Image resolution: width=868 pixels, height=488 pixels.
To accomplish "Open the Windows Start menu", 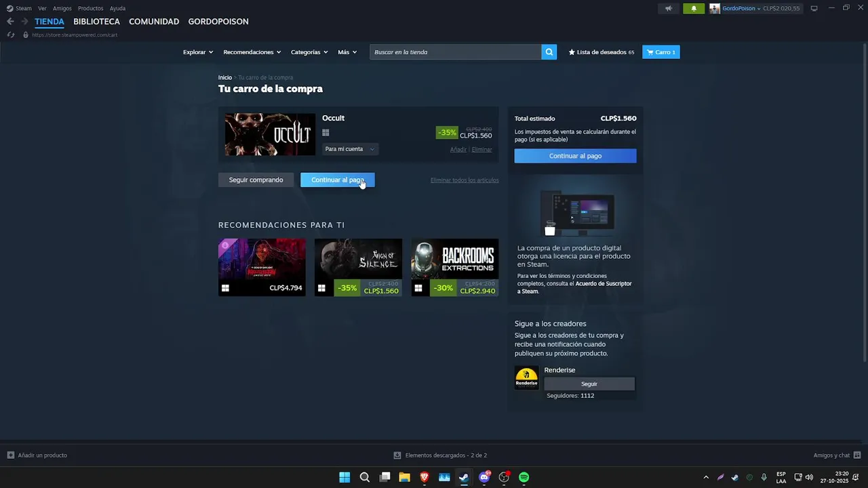I will pos(344,477).
